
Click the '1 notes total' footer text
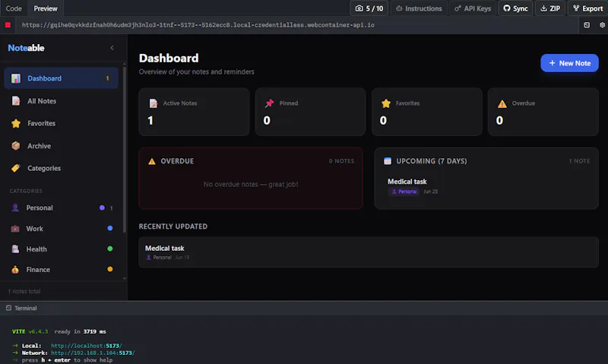24,291
